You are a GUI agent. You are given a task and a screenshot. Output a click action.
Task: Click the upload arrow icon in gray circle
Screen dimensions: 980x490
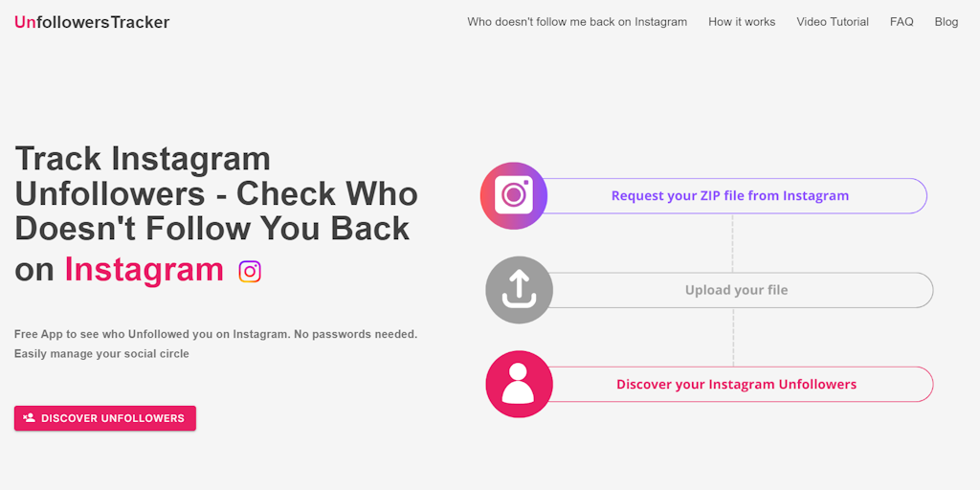(519, 289)
